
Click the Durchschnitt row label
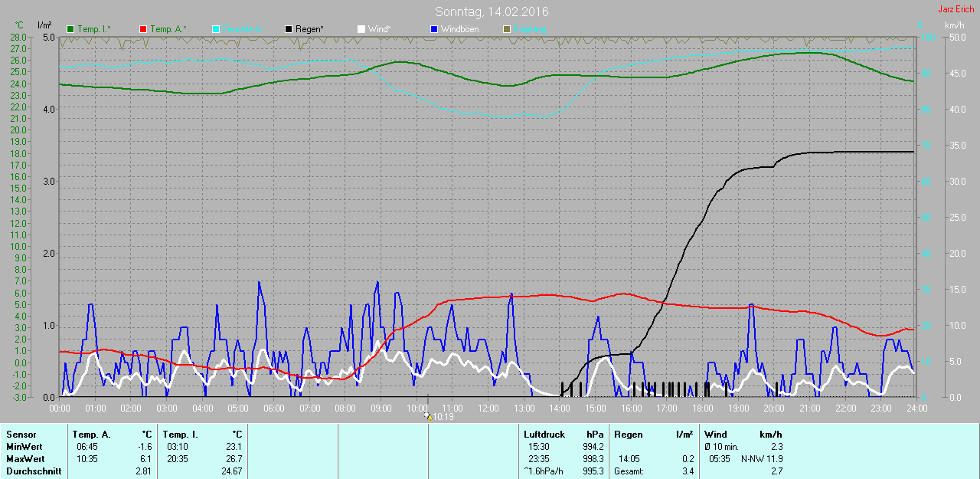click(x=34, y=471)
